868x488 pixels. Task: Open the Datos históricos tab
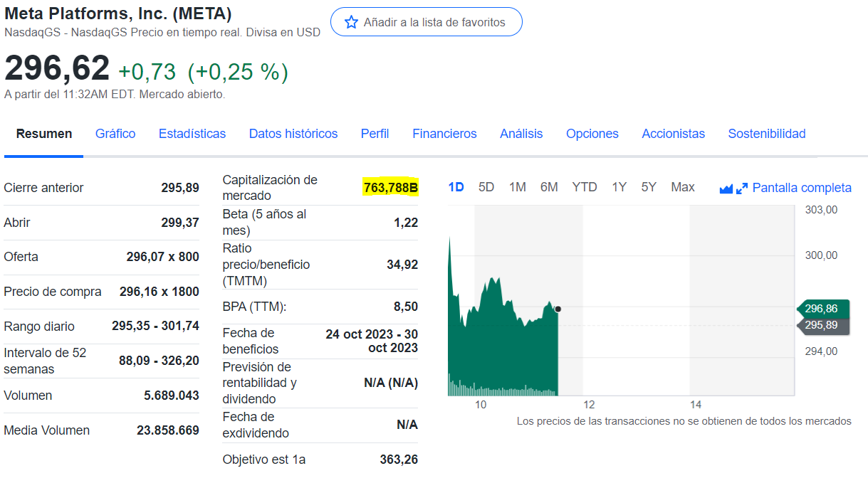(293, 134)
